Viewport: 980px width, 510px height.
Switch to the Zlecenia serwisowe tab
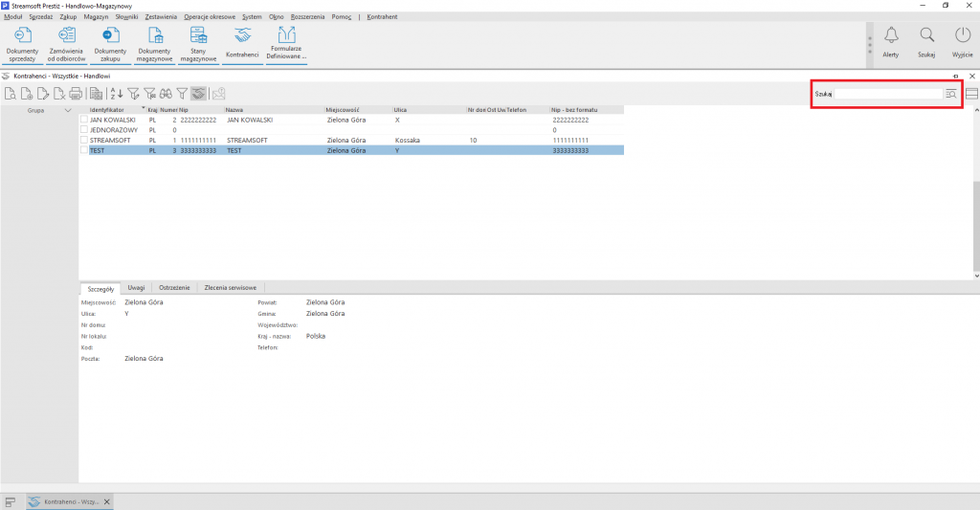pos(230,288)
